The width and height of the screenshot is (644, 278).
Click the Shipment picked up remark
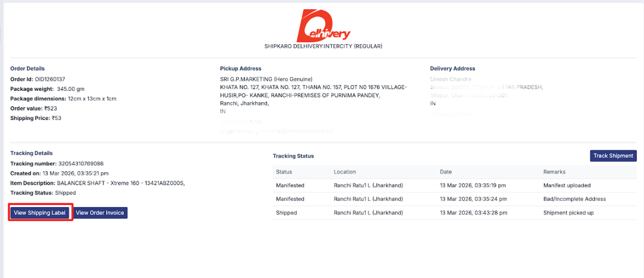[568, 213]
